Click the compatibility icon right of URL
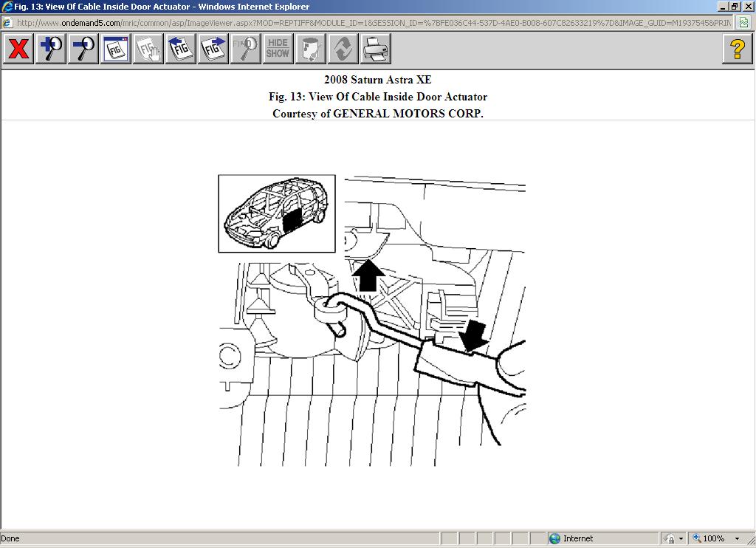 coord(744,23)
